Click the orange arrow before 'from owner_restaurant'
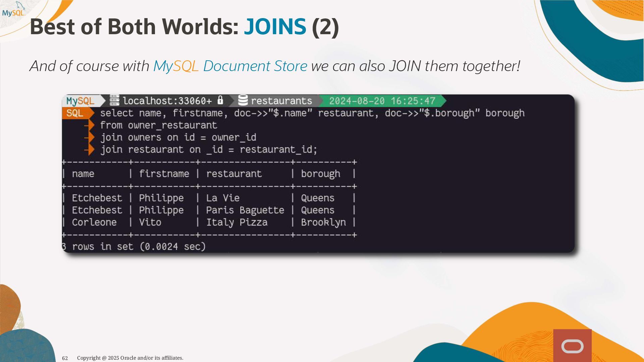644x362 pixels. click(x=89, y=125)
